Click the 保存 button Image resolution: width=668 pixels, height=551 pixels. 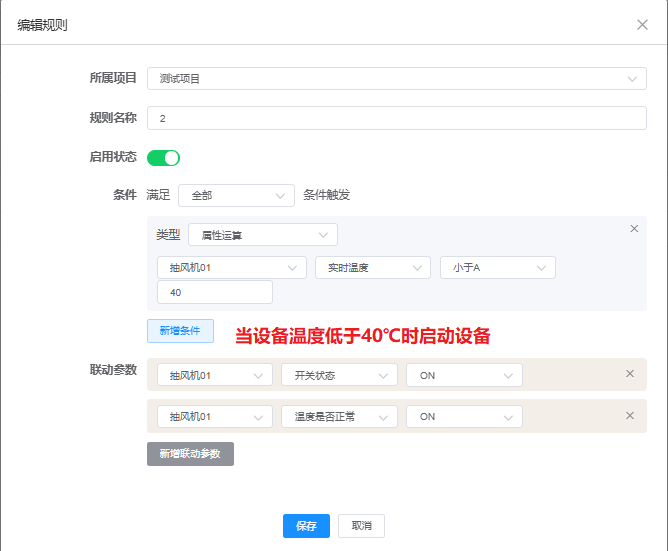click(x=306, y=526)
